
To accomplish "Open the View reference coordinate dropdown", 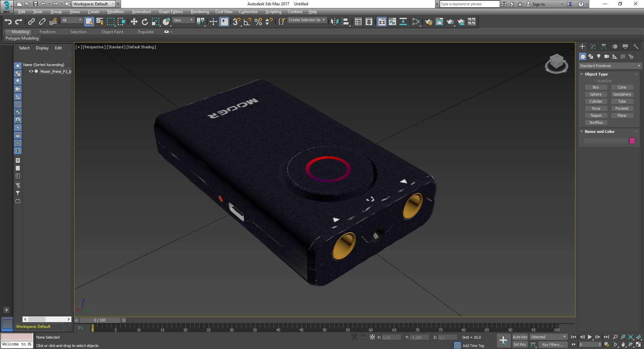I will coord(183,20).
